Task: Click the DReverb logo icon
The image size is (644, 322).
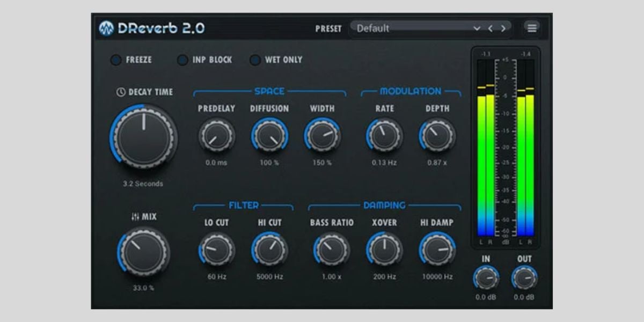Action: 106,28
